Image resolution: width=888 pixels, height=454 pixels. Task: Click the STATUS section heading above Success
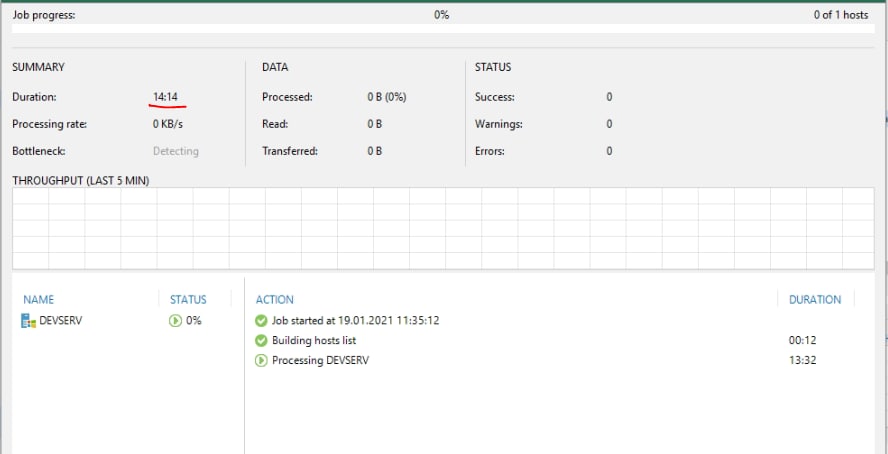[x=493, y=67]
